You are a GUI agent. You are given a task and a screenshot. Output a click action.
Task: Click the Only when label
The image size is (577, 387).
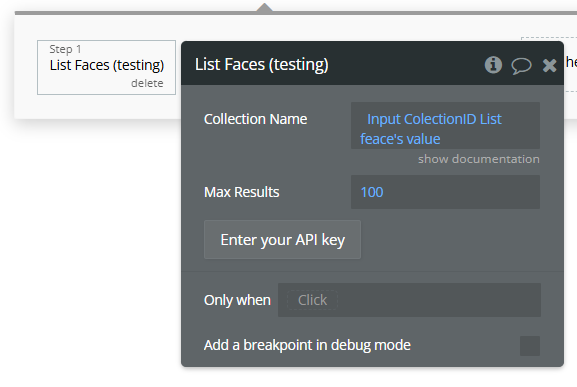[x=237, y=300]
